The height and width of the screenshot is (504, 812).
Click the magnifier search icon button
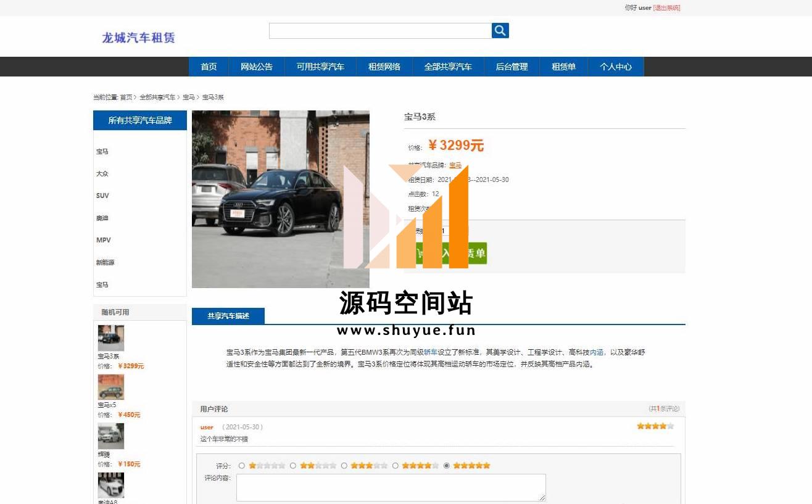500,30
